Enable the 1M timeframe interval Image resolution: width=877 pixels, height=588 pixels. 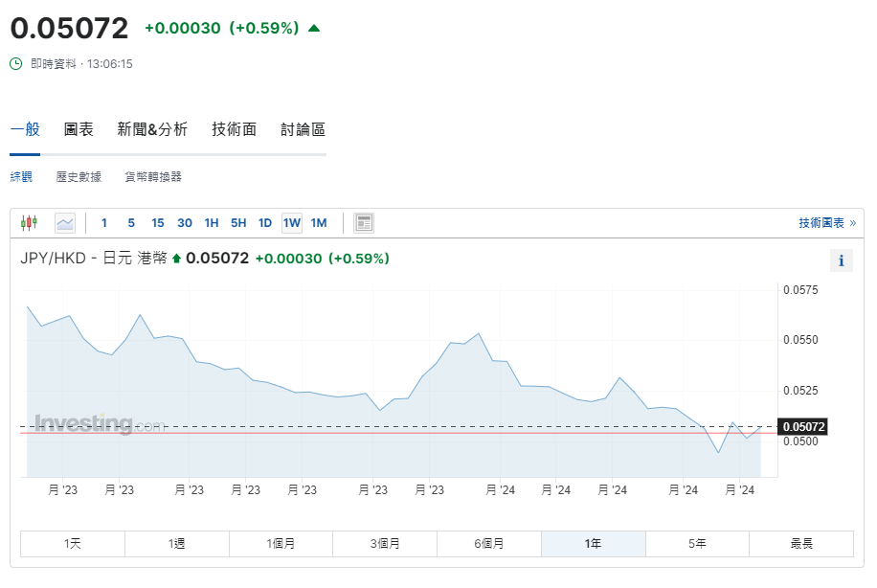(x=319, y=222)
